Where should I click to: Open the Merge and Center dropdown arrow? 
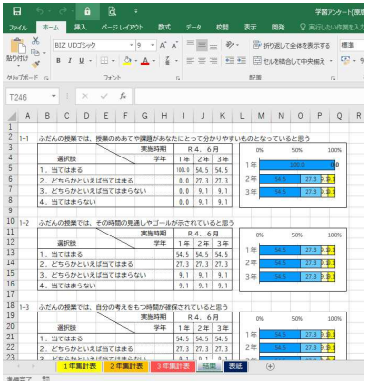pyautogui.click(x=331, y=61)
